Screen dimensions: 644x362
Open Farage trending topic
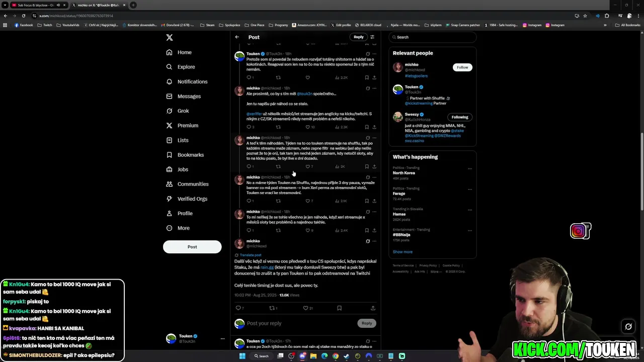click(x=399, y=194)
